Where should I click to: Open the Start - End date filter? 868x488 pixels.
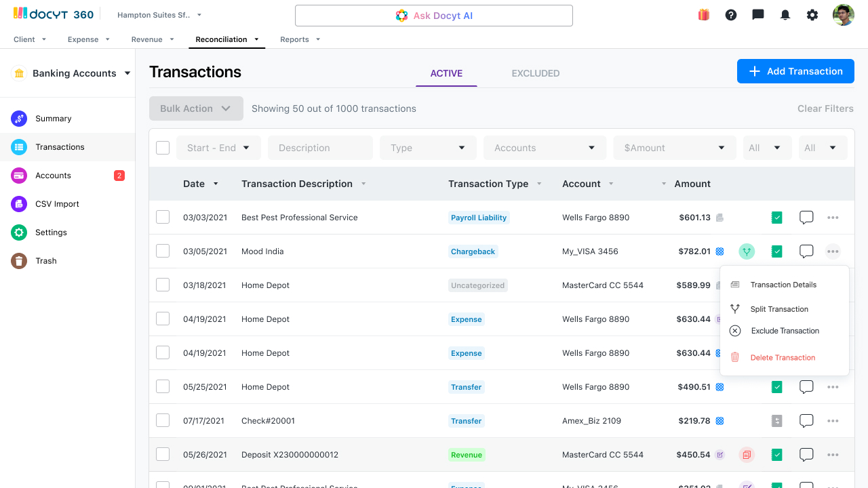[x=218, y=148]
